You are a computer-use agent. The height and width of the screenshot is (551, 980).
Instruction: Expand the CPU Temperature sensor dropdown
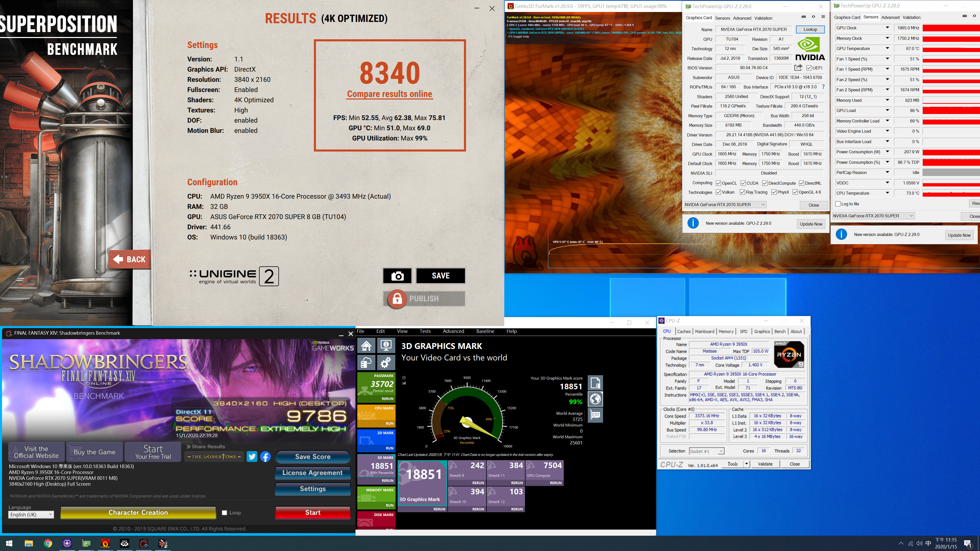click(887, 193)
